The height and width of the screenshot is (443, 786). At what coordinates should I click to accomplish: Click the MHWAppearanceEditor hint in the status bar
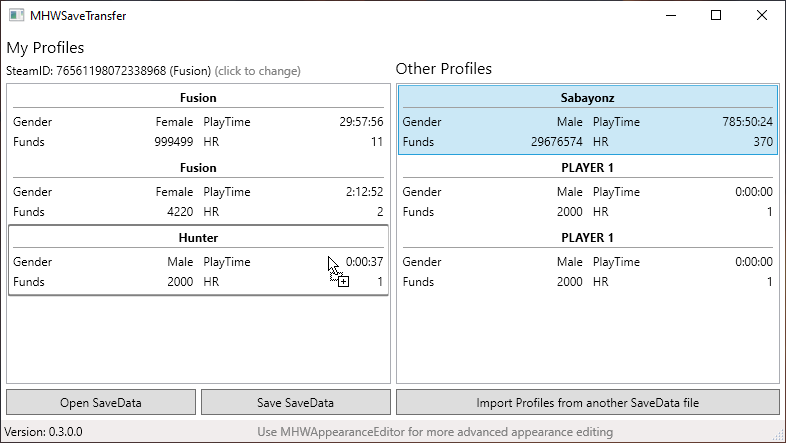click(435, 431)
